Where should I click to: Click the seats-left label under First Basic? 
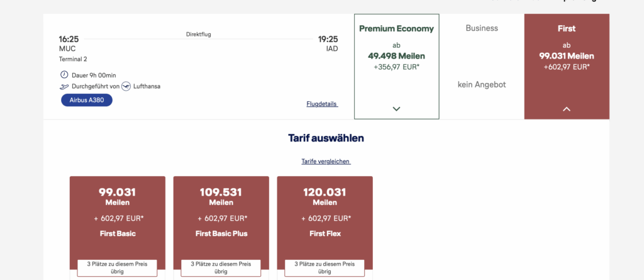tap(117, 267)
